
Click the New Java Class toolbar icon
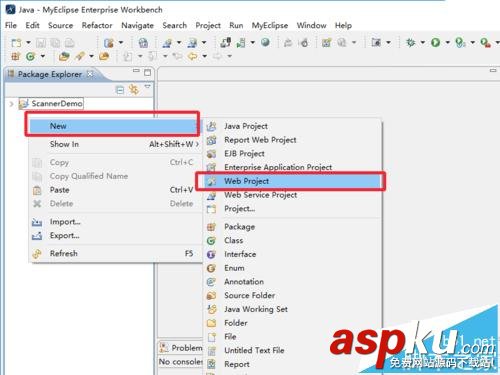pos(30,56)
